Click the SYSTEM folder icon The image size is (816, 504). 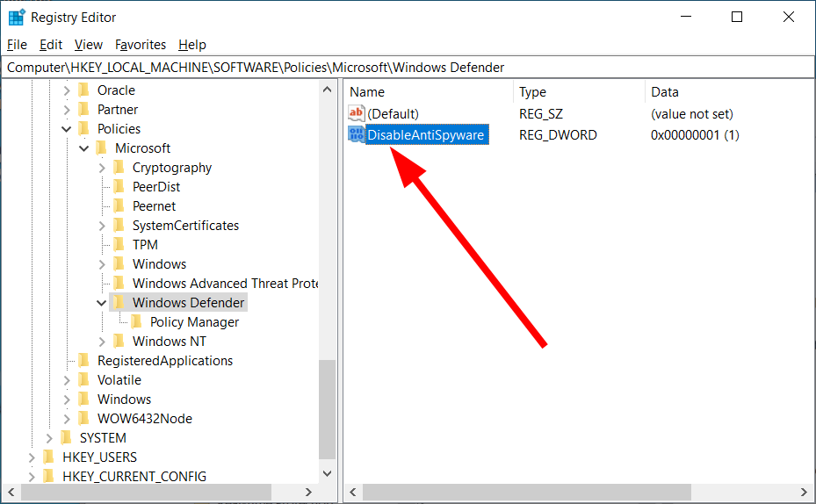(x=66, y=437)
